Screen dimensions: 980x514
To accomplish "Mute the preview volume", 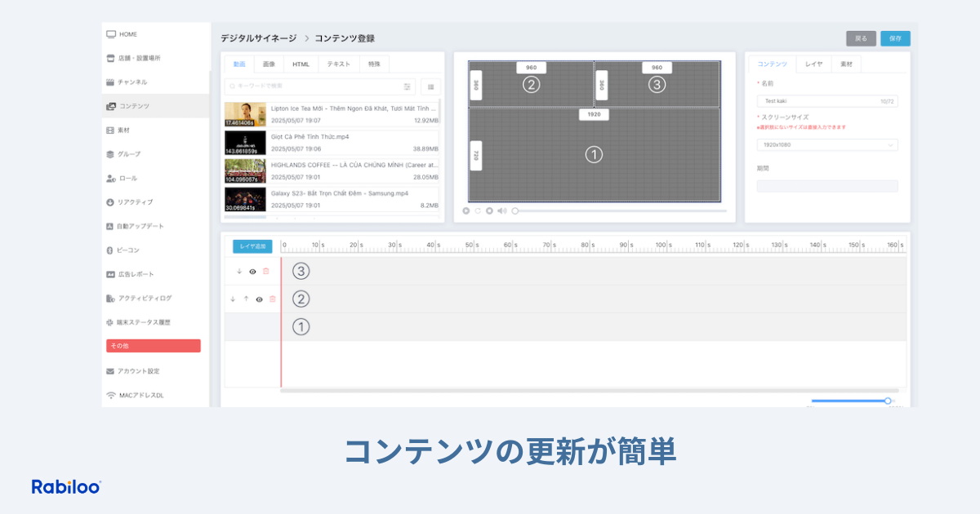I will (x=502, y=210).
